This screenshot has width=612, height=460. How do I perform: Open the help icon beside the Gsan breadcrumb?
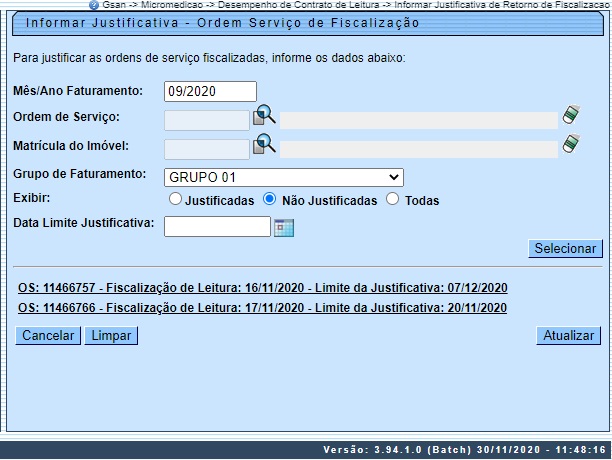[94, 5]
